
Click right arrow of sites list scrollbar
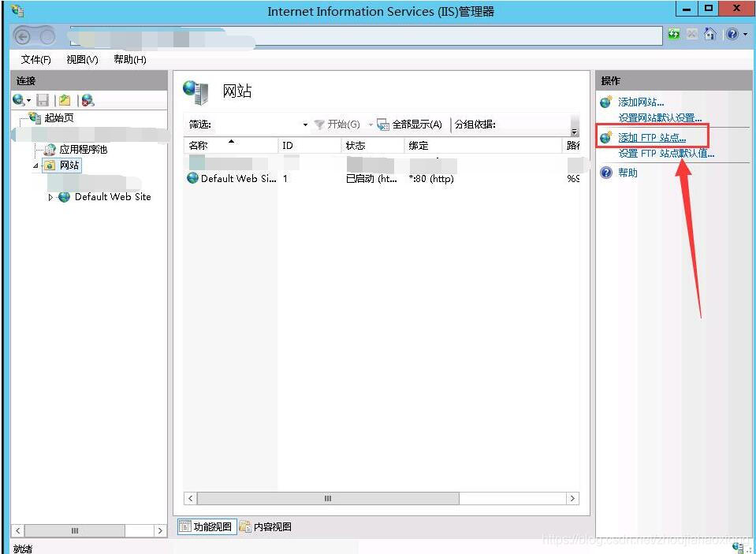click(572, 499)
